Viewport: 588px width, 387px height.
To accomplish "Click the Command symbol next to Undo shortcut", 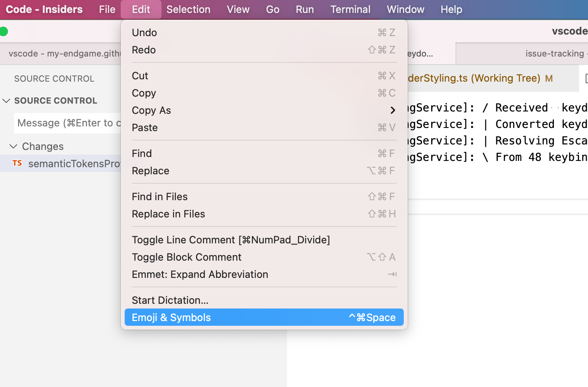I will coord(382,33).
